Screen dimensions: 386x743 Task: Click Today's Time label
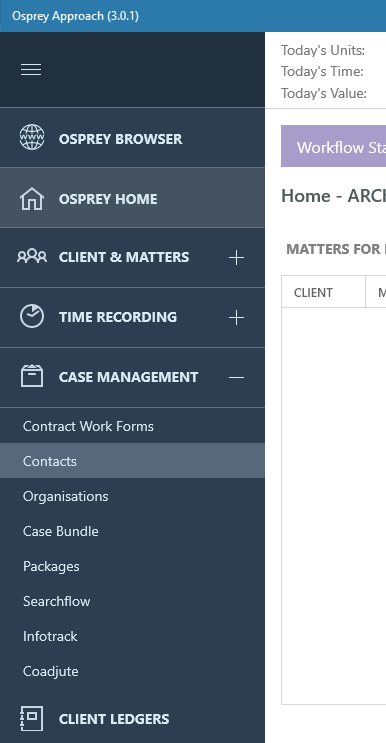click(322, 72)
